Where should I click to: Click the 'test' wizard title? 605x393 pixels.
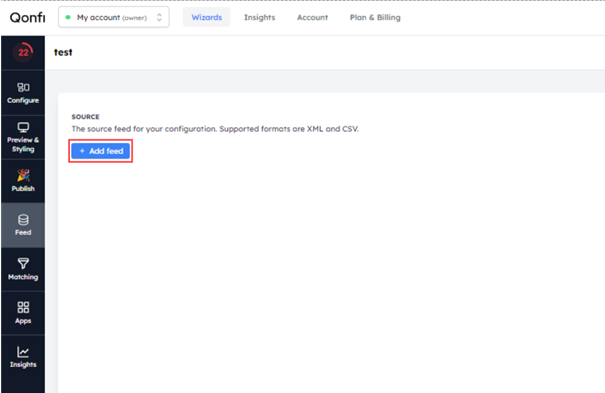pos(63,52)
